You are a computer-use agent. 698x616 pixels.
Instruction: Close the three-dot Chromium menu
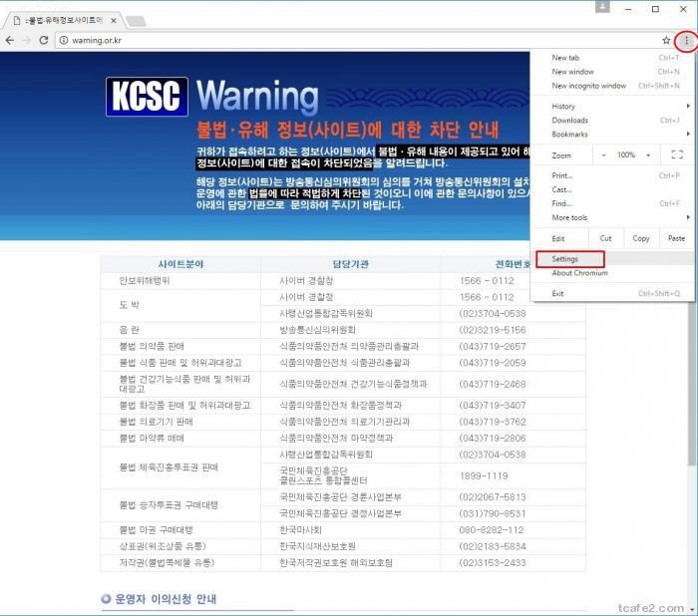685,41
